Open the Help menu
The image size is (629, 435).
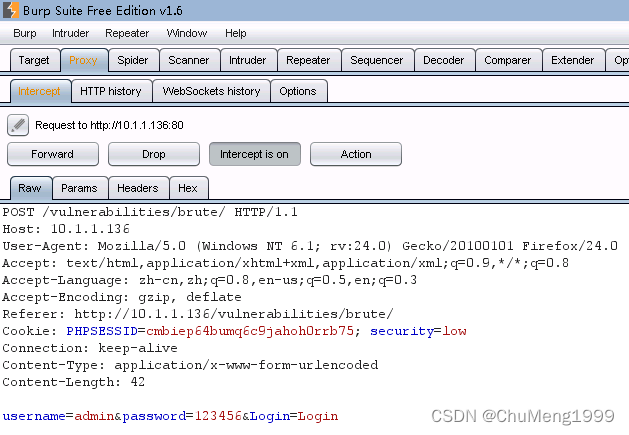pos(235,33)
